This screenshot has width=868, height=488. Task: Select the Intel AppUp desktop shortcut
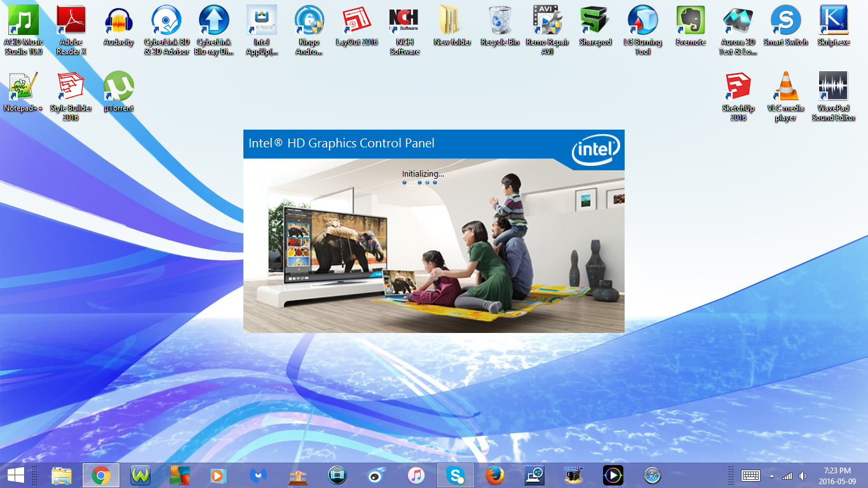point(262,30)
